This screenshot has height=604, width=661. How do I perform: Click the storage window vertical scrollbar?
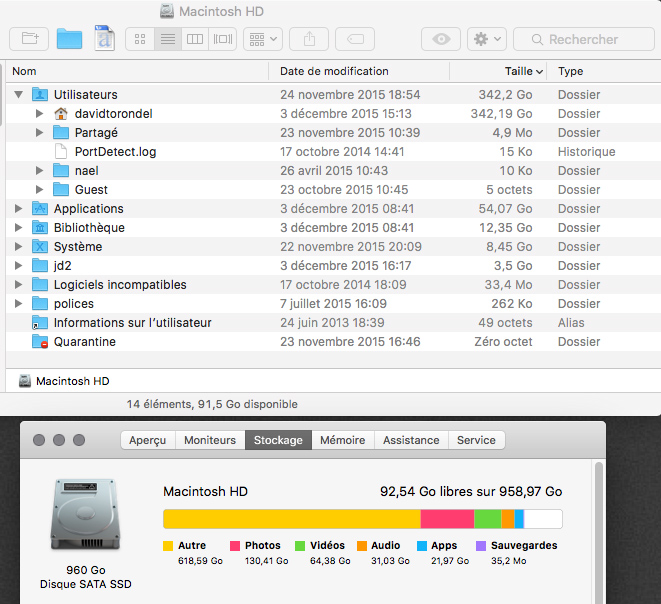(x=599, y=533)
